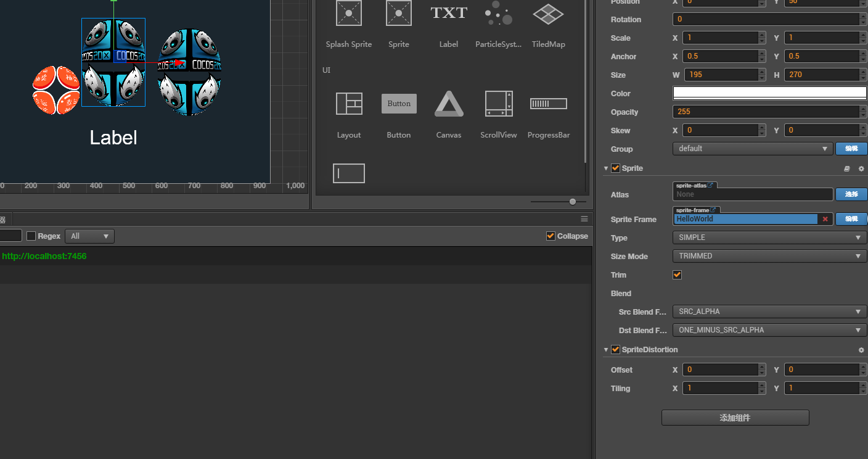Screen dimensions: 868x459
Task: Toggle the Collapse checkbox
Action: coord(551,236)
